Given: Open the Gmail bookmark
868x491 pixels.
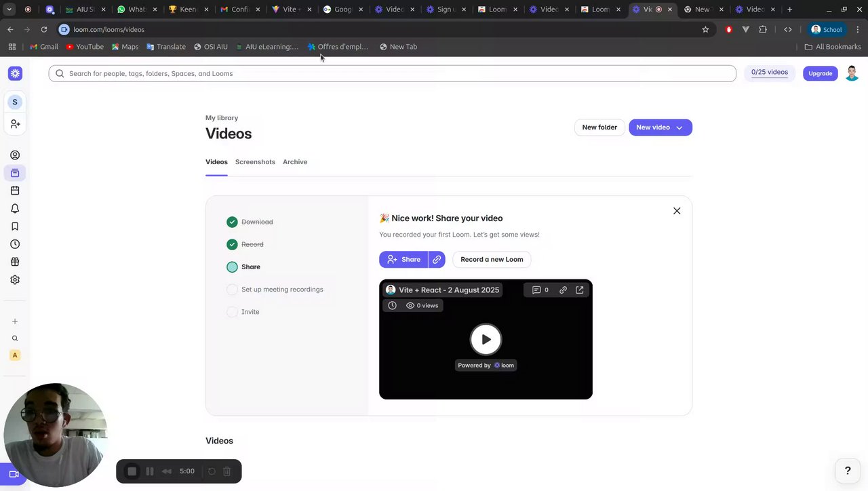Looking at the screenshot, I should 44,47.
